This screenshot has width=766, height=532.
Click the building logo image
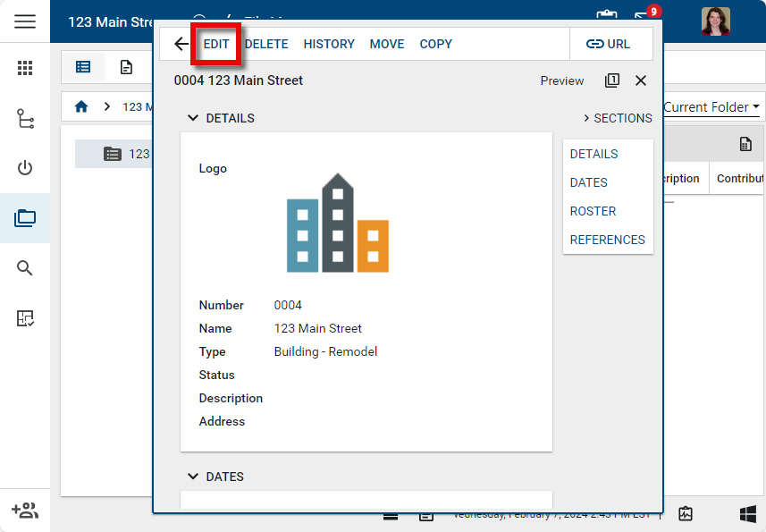tap(338, 223)
